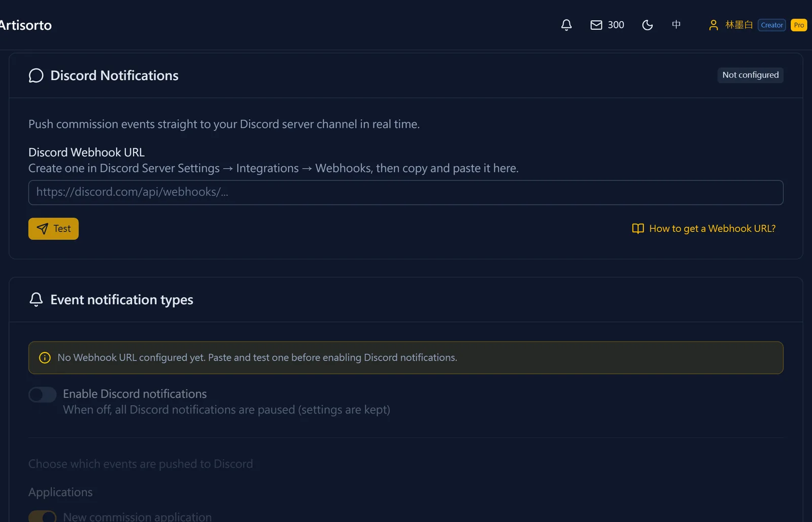Toggle dark mode with the moon icon

pyautogui.click(x=648, y=25)
